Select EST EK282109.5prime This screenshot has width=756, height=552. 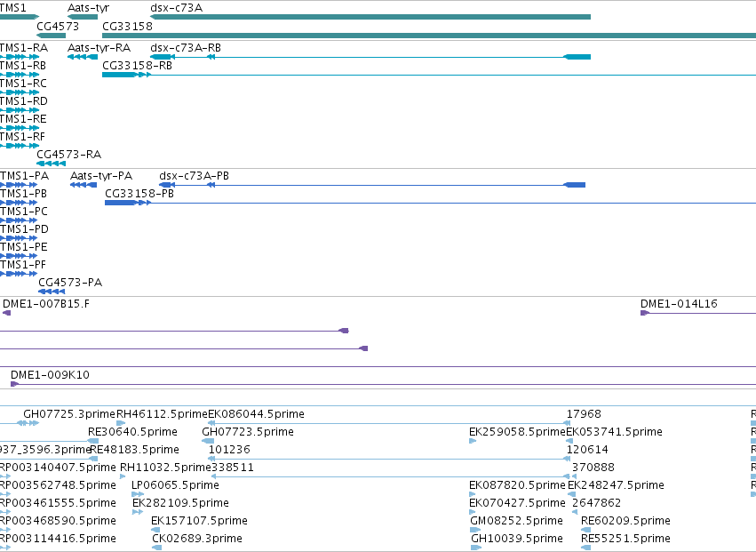(x=181, y=504)
